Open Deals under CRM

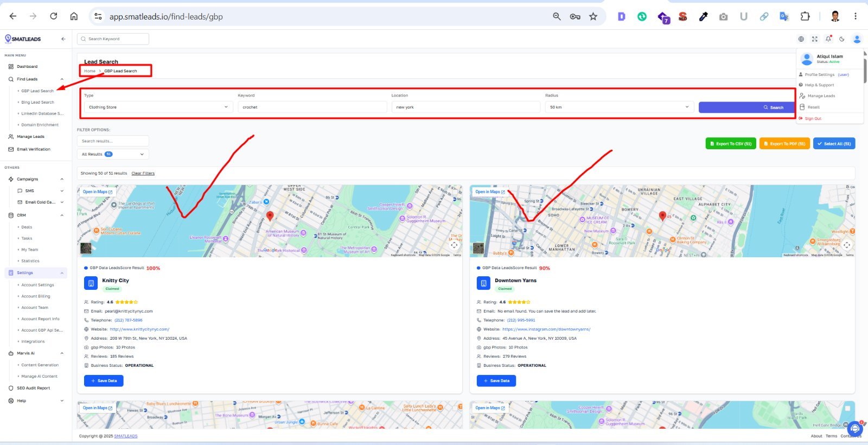coord(27,227)
